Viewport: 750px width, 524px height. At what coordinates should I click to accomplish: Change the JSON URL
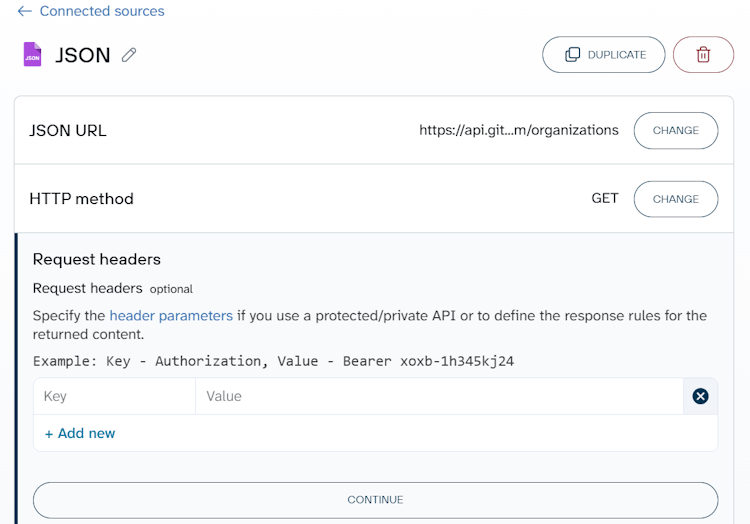(x=675, y=131)
